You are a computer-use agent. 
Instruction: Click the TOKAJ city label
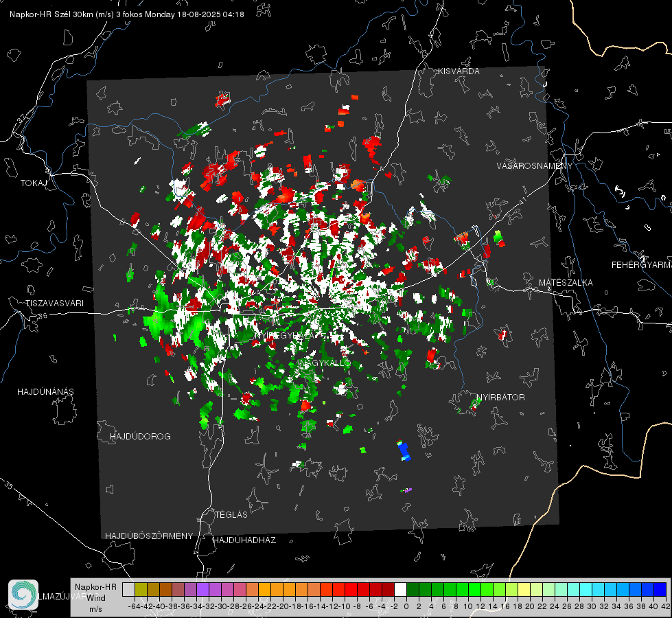[34, 183]
